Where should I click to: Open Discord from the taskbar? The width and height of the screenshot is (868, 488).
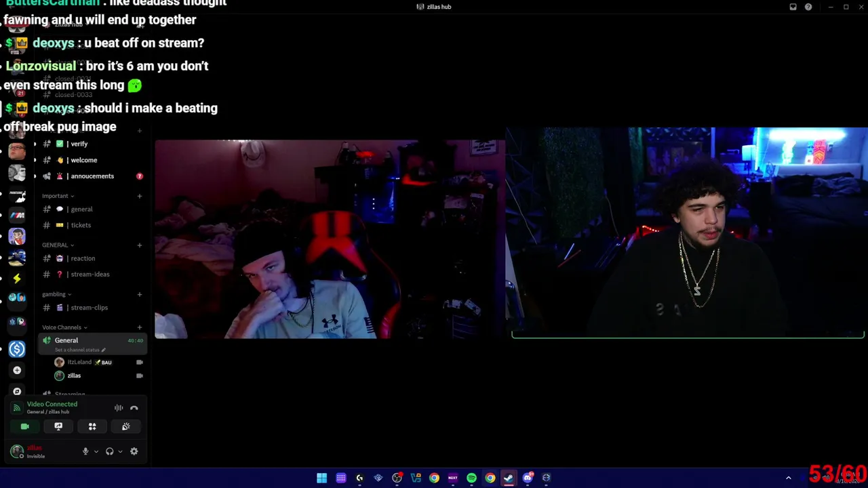tap(528, 478)
